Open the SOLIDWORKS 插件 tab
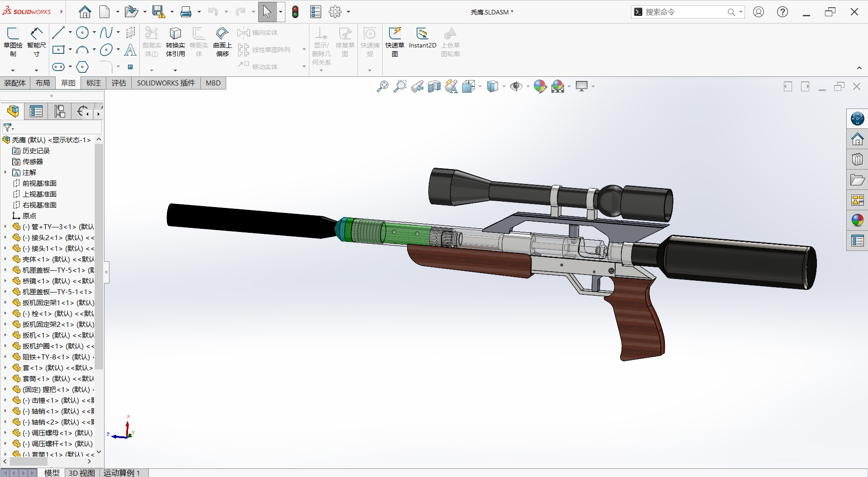The height and width of the screenshot is (477, 868). pyautogui.click(x=166, y=83)
